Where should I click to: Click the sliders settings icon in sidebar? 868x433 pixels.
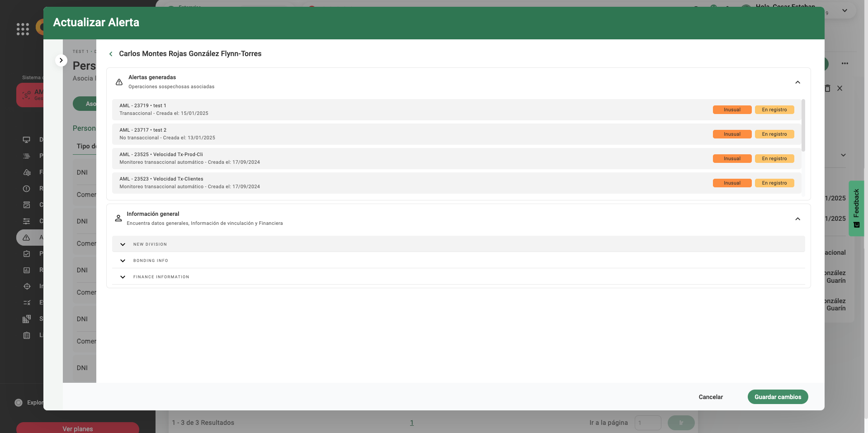27,221
